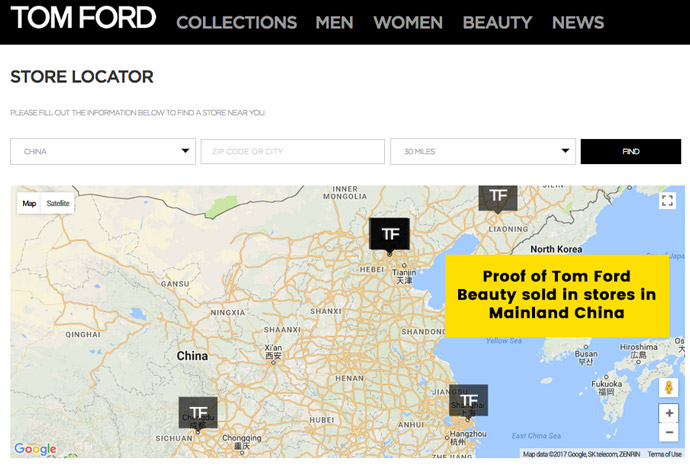The height and width of the screenshot is (473, 690).
Task: Click the Hiroshima city label
Action: tap(639, 351)
